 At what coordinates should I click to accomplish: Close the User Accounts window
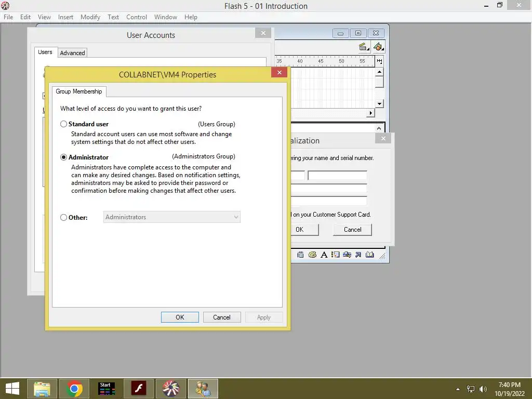pyautogui.click(x=263, y=33)
